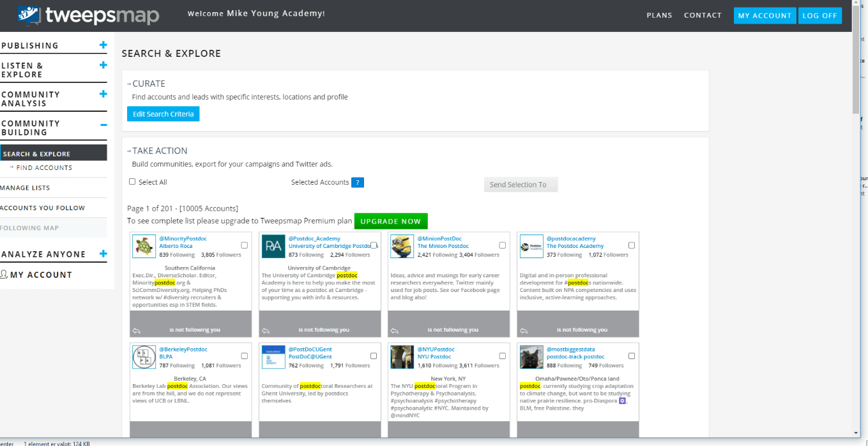Click 'Berkeley, CA' location text

[190, 378]
